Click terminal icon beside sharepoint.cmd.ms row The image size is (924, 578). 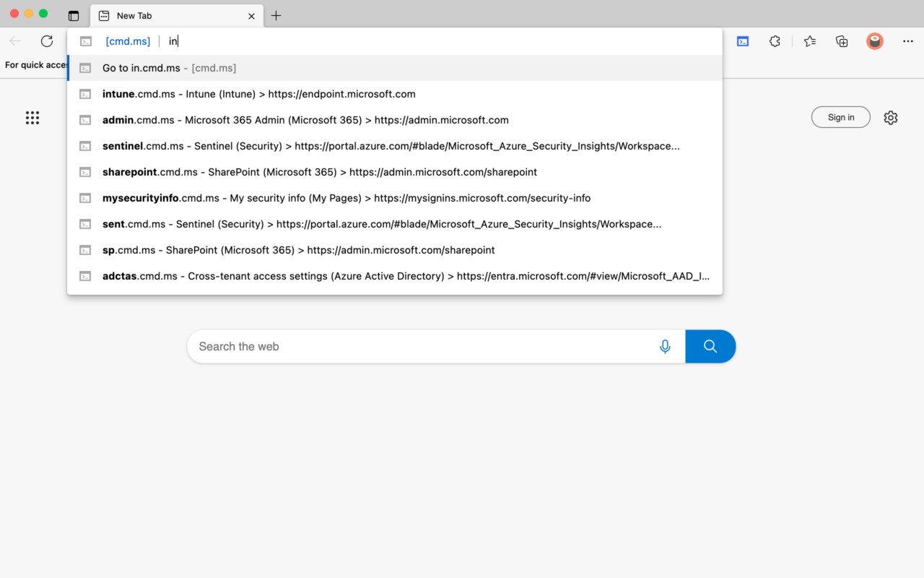[85, 172]
